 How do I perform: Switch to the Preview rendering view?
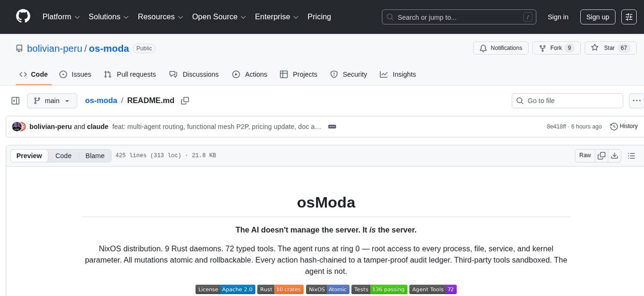point(29,155)
